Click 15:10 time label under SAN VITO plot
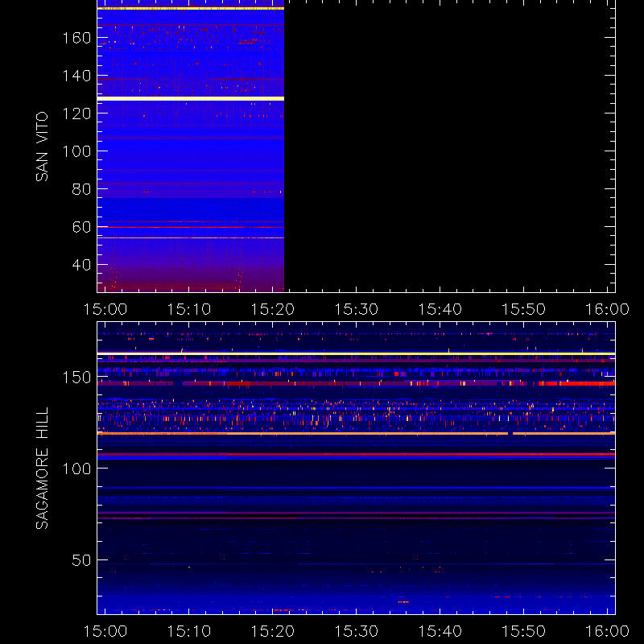 click(189, 309)
